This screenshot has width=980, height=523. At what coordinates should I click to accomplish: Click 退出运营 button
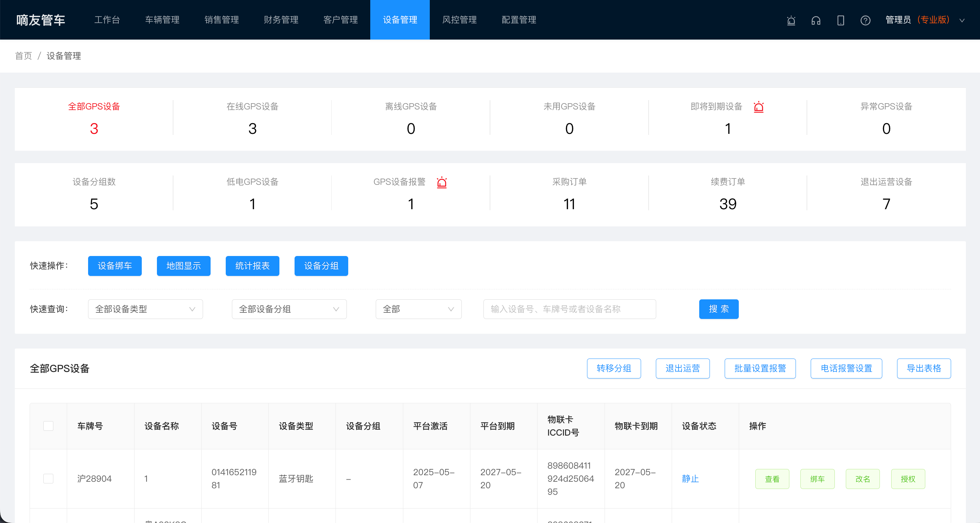[683, 368]
